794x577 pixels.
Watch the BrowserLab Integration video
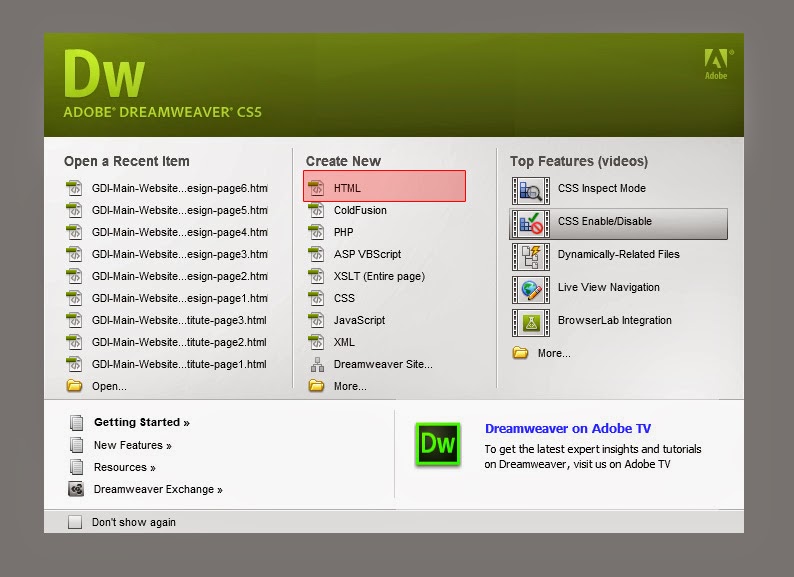click(614, 320)
